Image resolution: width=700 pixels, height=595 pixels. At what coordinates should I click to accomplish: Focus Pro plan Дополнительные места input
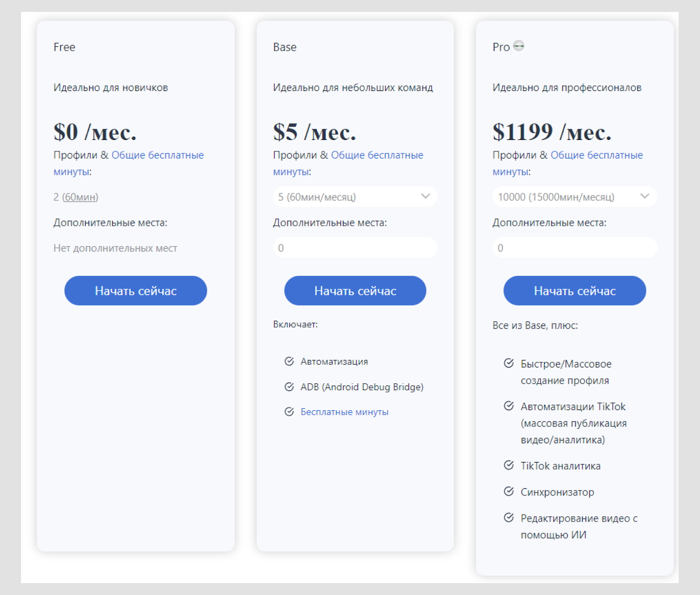pyautogui.click(x=574, y=248)
